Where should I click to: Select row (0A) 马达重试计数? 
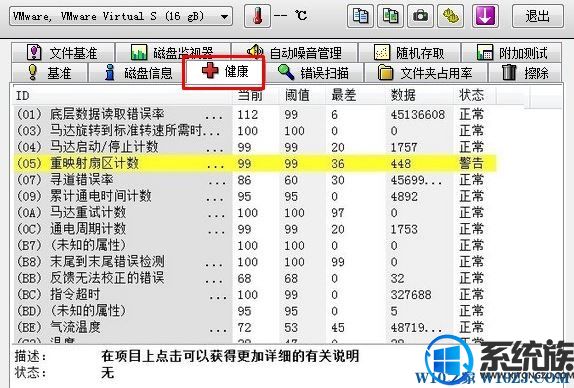254,213
